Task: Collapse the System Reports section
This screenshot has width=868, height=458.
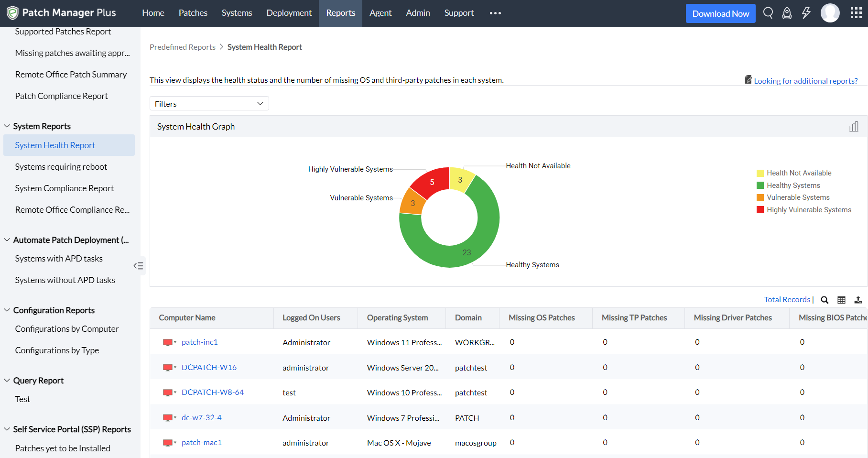Action: [x=7, y=126]
